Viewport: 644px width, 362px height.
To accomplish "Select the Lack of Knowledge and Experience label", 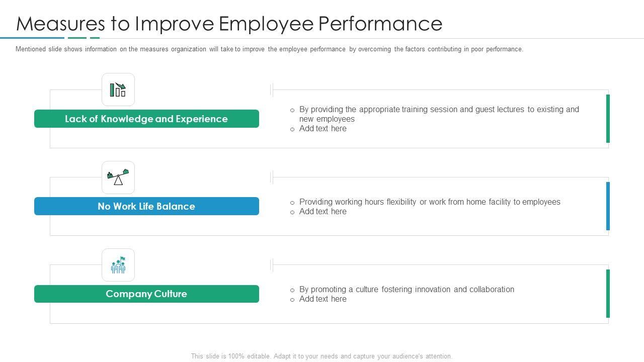I will click(x=146, y=119).
